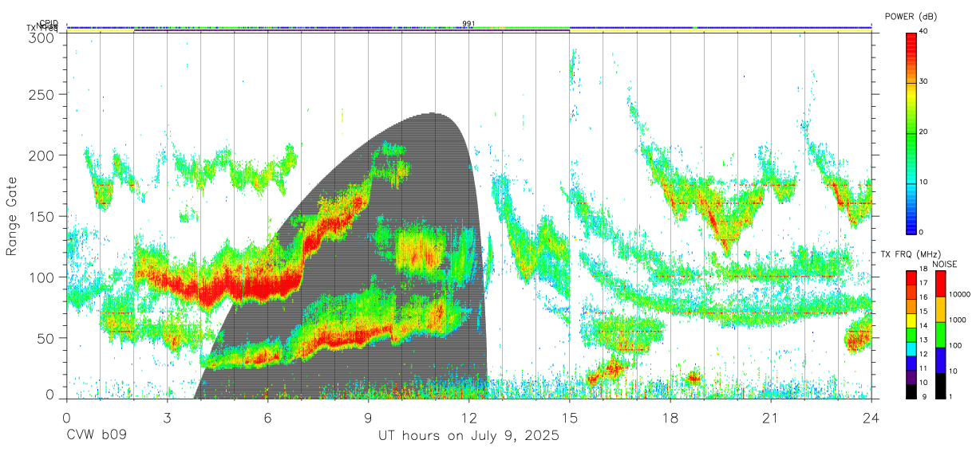The width and height of the screenshot is (980, 452).
Task: Click the "Range Gate" y-axis label
Action: click(12, 217)
